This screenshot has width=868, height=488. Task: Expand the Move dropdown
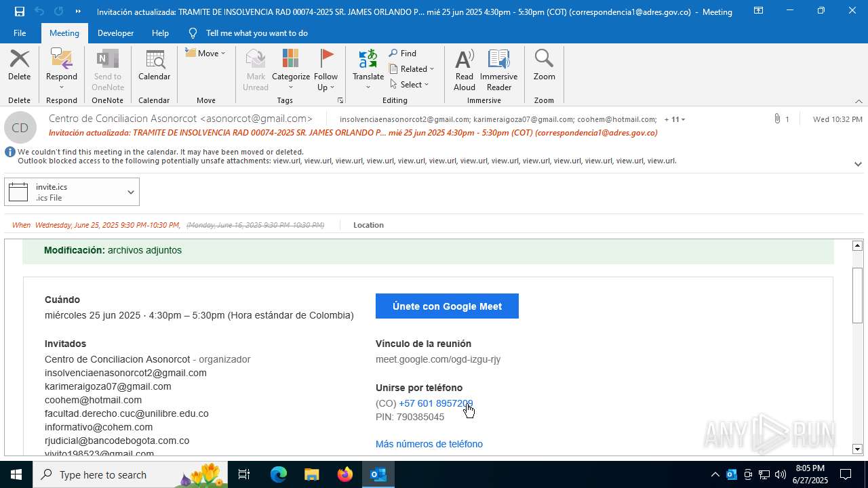click(x=205, y=53)
